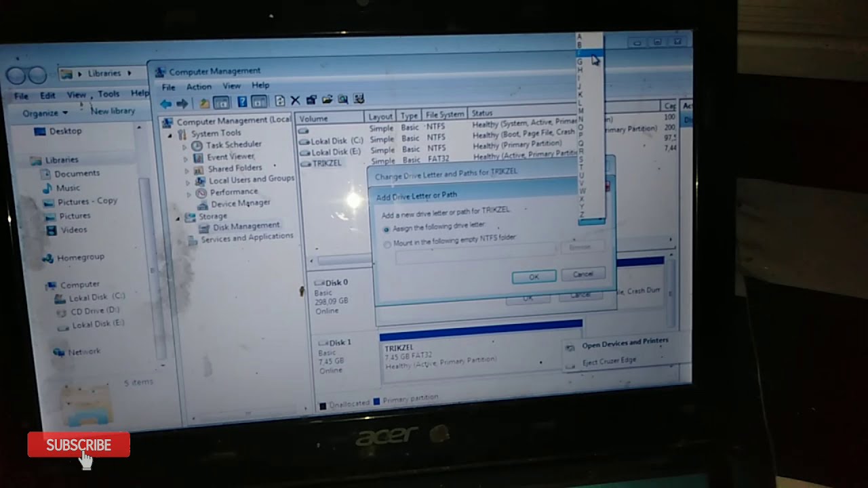Screen dimensions: 868x488
Task: Expand the Shared Folders node arrow
Action: (x=186, y=170)
